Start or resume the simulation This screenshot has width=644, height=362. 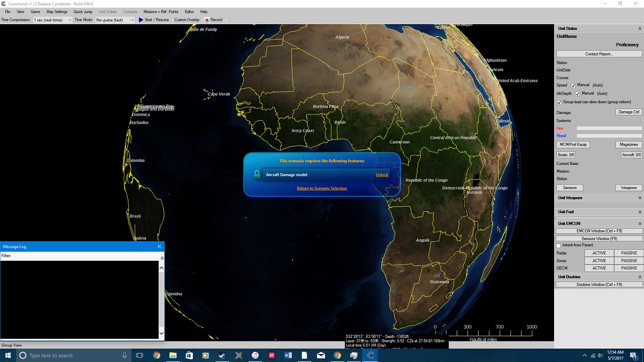point(154,20)
